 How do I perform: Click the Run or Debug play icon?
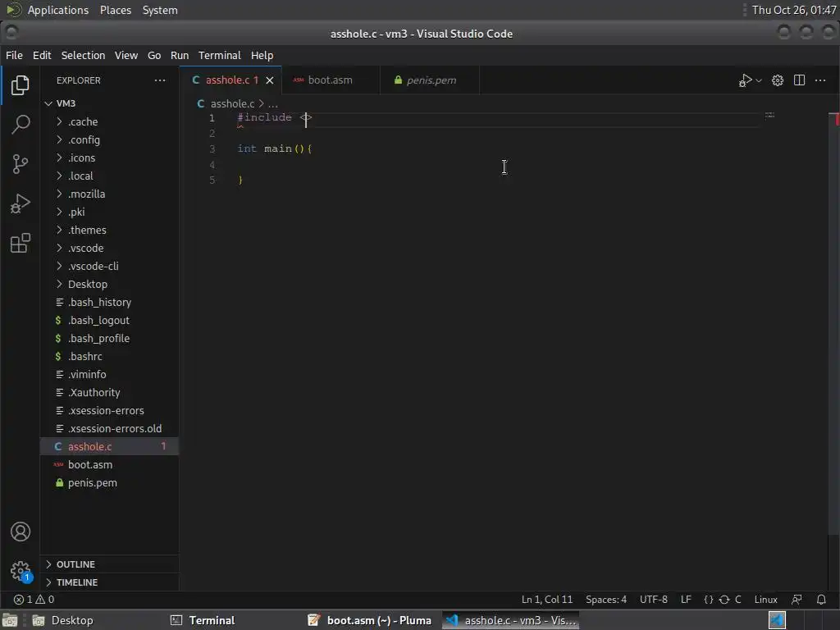(x=745, y=80)
